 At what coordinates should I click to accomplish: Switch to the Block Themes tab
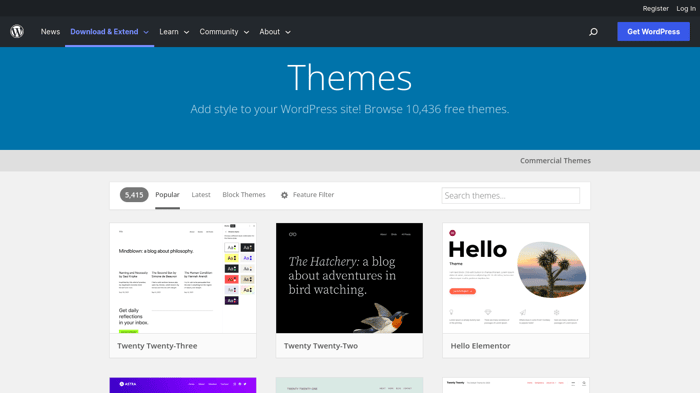tap(244, 195)
